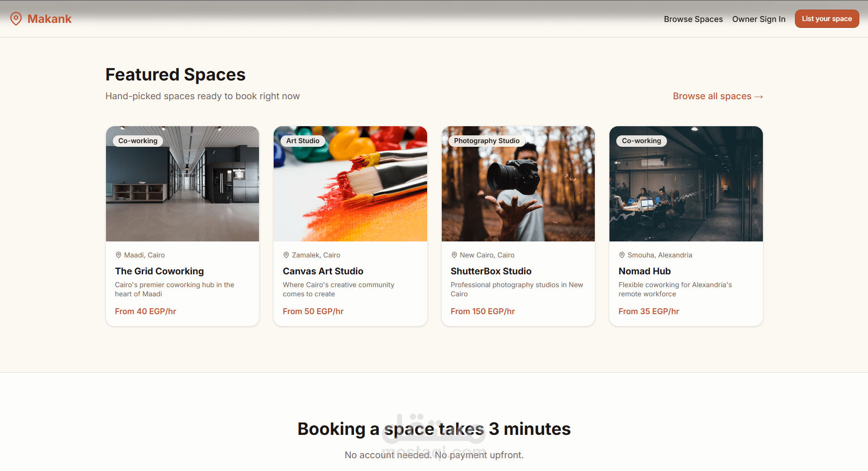Open the Canvas Art Studio paintbrush photo
868x471 pixels.
pyautogui.click(x=350, y=184)
